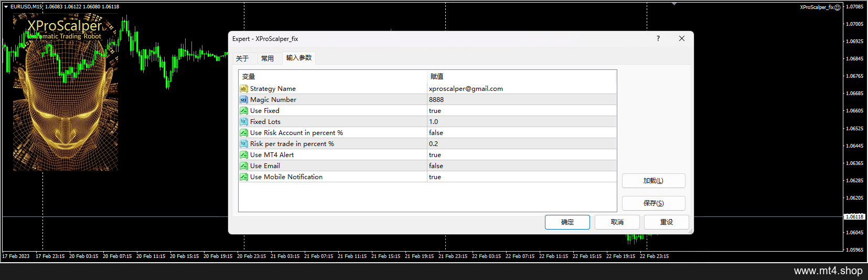
Task: Open the EURUSD,M15 chart menu arrow
Action: (x=6, y=7)
